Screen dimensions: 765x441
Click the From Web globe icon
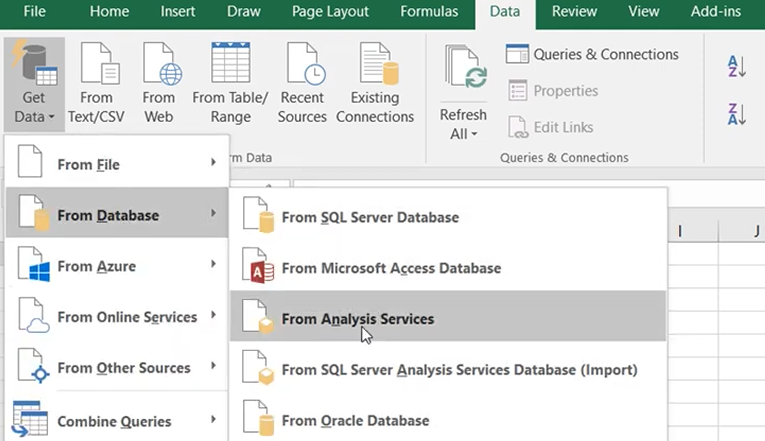pos(159,65)
